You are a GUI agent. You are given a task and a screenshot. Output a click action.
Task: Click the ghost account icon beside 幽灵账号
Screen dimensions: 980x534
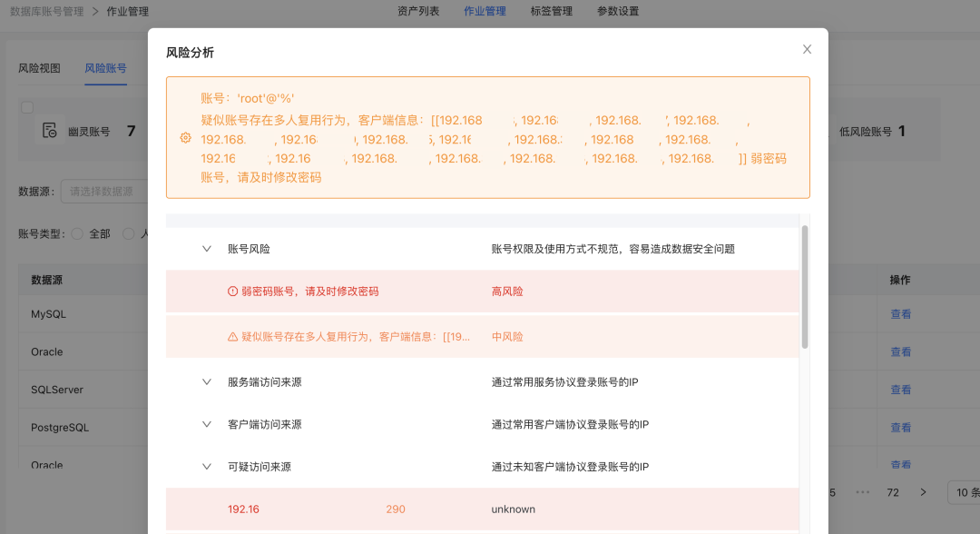tap(49, 131)
